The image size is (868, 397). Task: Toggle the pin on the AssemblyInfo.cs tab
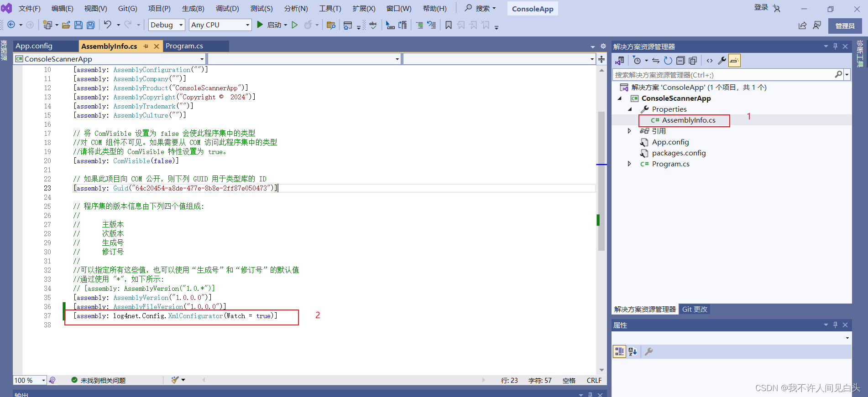[146, 46]
